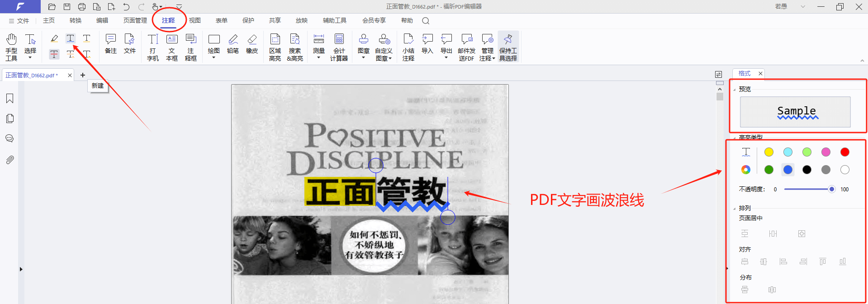Attach a file annotation (文件)

pyautogui.click(x=130, y=44)
